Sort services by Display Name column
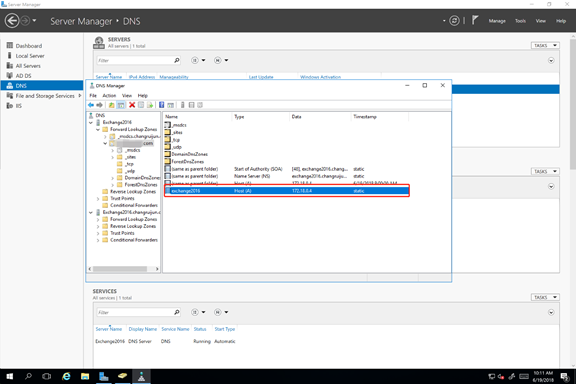This screenshot has height=384, width=576. (x=143, y=329)
